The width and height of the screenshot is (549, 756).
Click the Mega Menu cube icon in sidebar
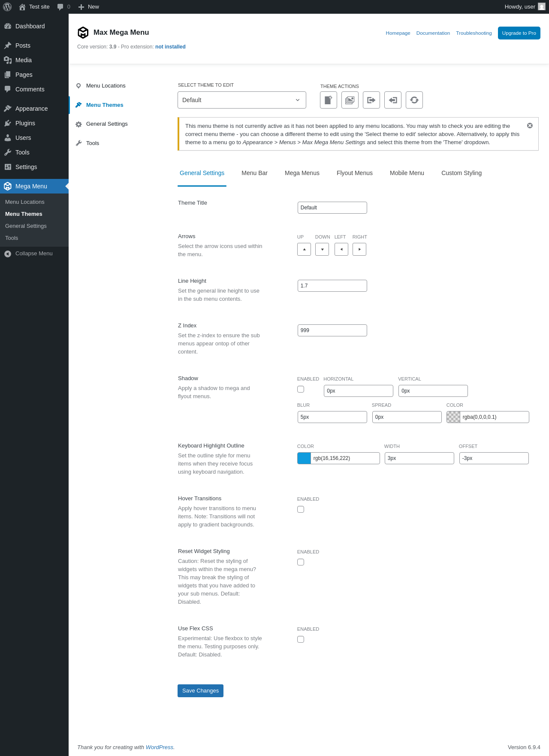tap(8, 186)
